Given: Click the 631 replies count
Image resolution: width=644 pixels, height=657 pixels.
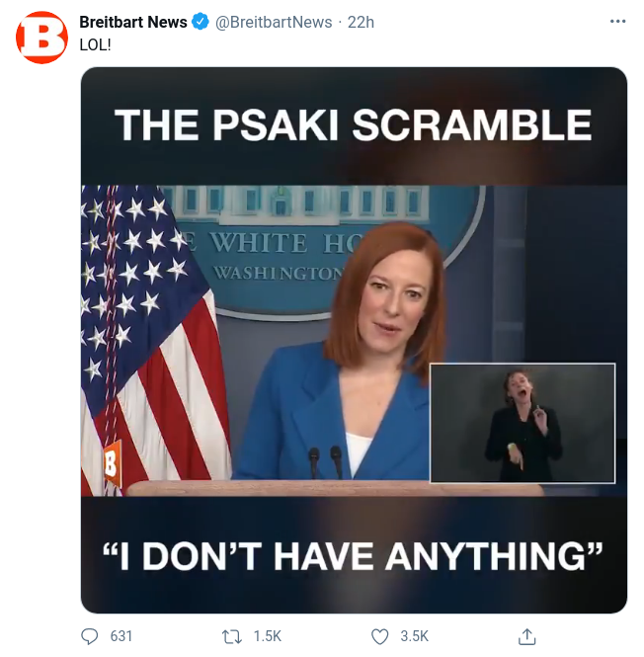Looking at the screenshot, I should click(x=121, y=636).
